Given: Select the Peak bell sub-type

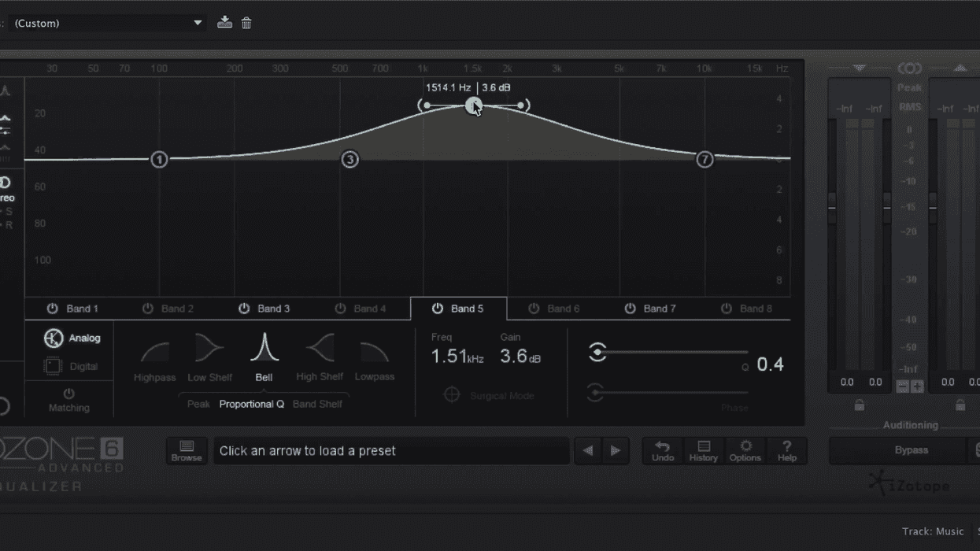Looking at the screenshot, I should point(198,404).
